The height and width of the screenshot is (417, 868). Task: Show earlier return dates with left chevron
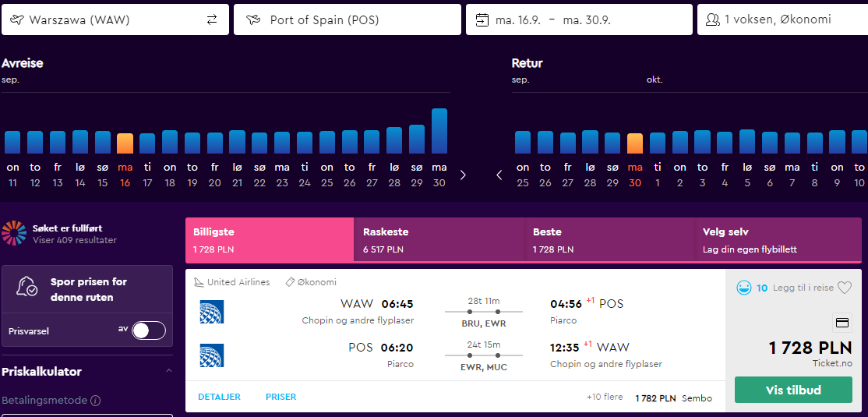coord(499,175)
